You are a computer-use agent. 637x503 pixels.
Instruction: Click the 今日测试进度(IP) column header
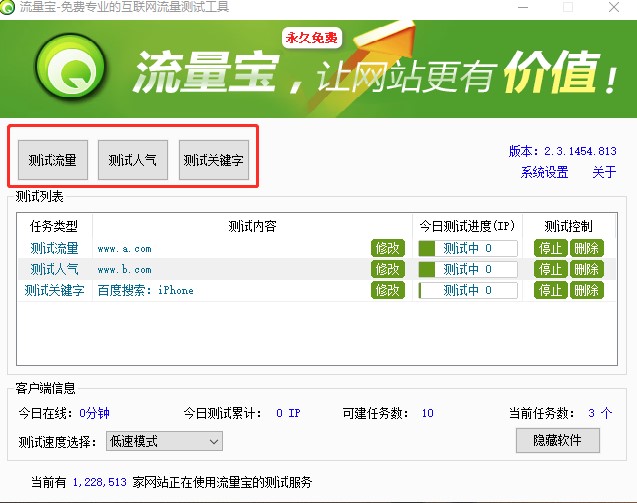467,226
